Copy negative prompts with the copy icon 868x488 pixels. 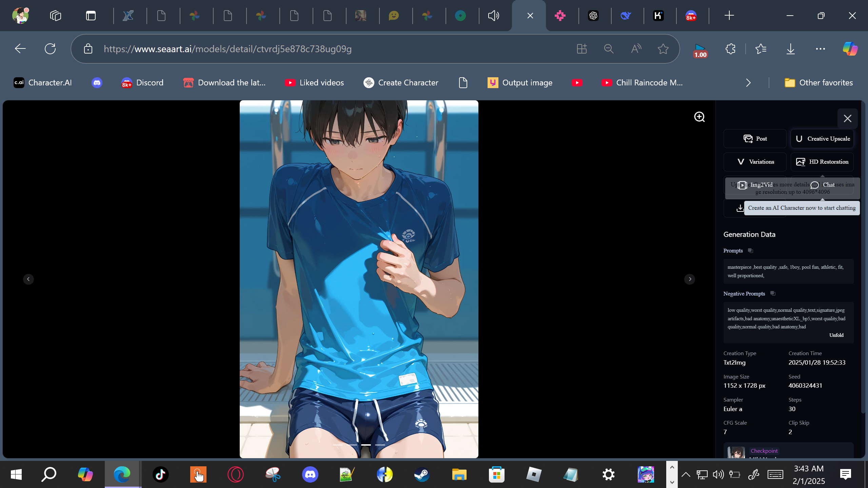pyautogui.click(x=773, y=293)
